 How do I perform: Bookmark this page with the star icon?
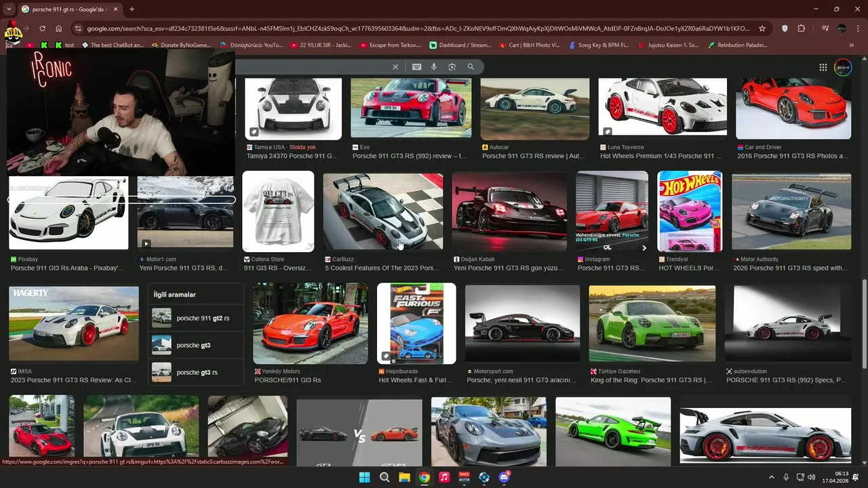pyautogui.click(x=762, y=28)
